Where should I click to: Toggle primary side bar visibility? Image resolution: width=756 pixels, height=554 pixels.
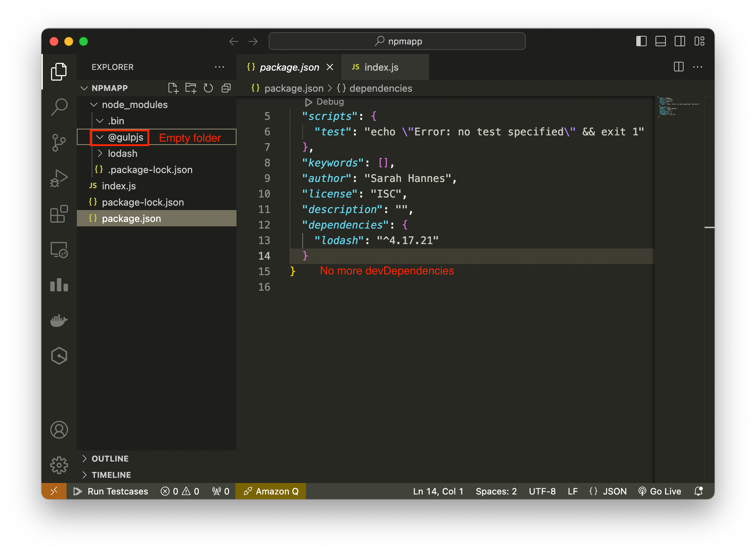pos(641,41)
